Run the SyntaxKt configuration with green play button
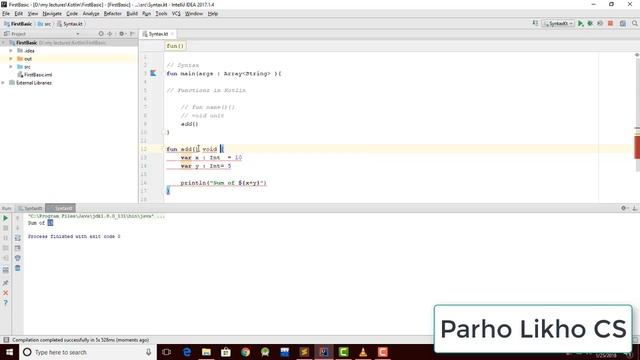The image size is (640, 360). pyautogui.click(x=580, y=24)
